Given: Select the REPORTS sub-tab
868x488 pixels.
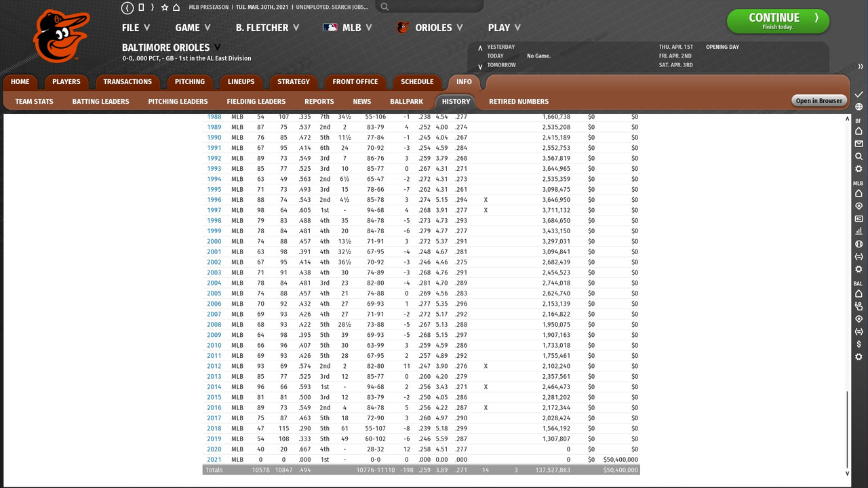Looking at the screenshot, I should [319, 102].
